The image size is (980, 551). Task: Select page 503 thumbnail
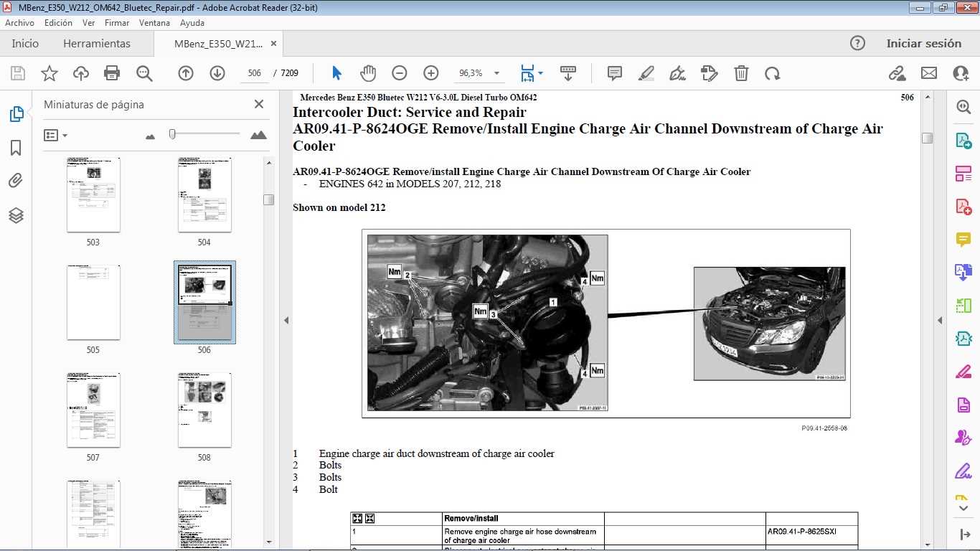93,194
